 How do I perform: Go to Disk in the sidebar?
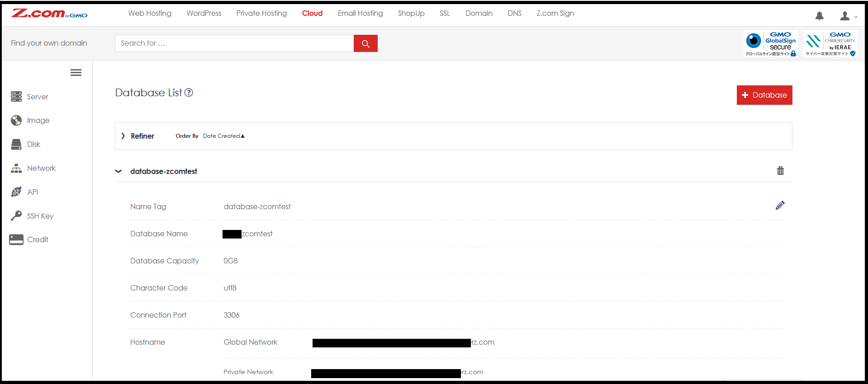pyautogui.click(x=33, y=144)
